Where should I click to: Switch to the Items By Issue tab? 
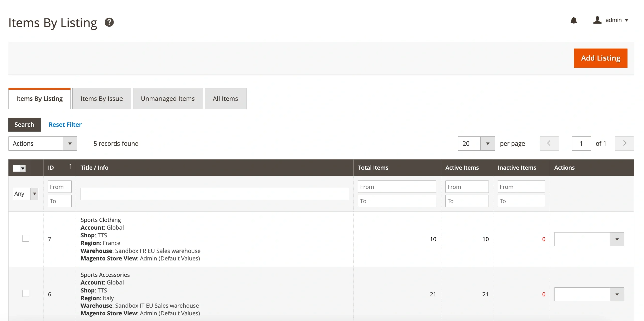click(102, 99)
